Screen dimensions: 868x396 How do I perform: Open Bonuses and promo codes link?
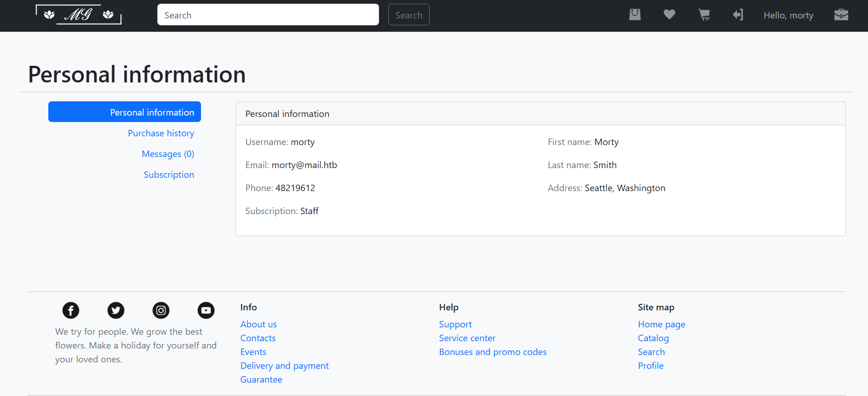[493, 352]
